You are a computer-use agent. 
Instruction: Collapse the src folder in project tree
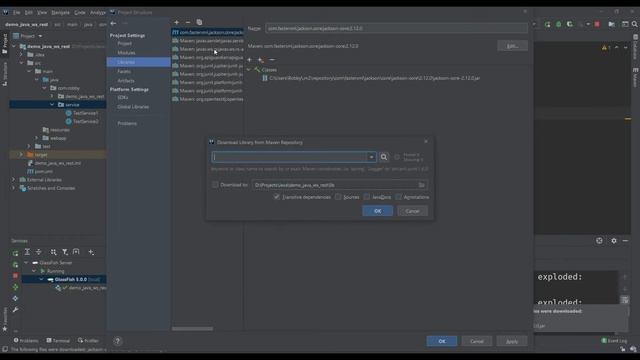point(21,63)
